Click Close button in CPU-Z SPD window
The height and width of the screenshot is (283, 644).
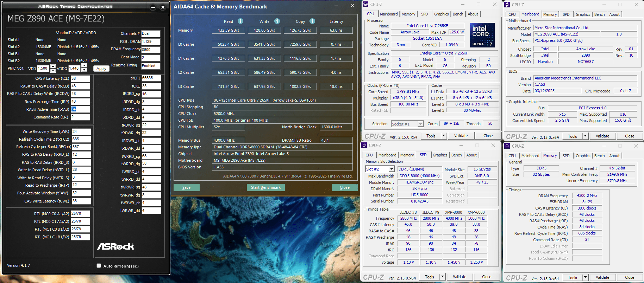click(x=487, y=277)
